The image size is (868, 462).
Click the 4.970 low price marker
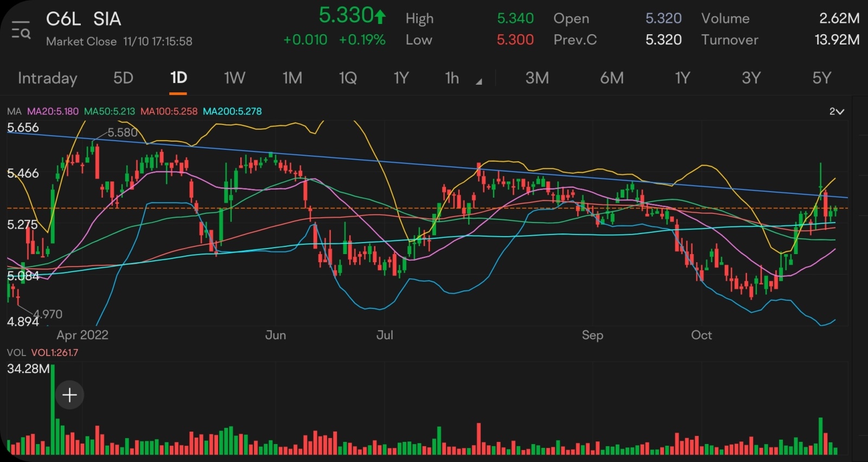[x=48, y=314]
